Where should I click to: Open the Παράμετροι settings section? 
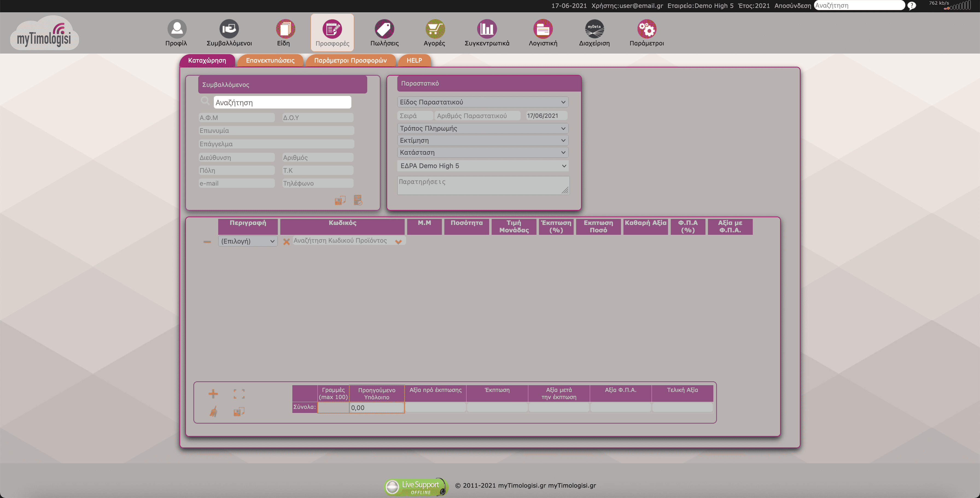(x=647, y=32)
